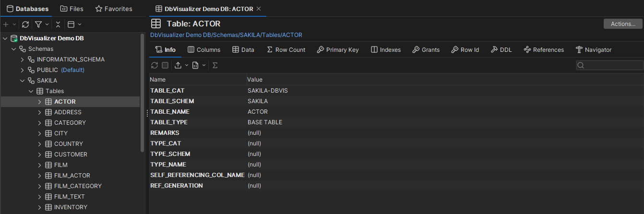
Task: Select the CUSTOMER table in the tree
Action: (x=71, y=155)
